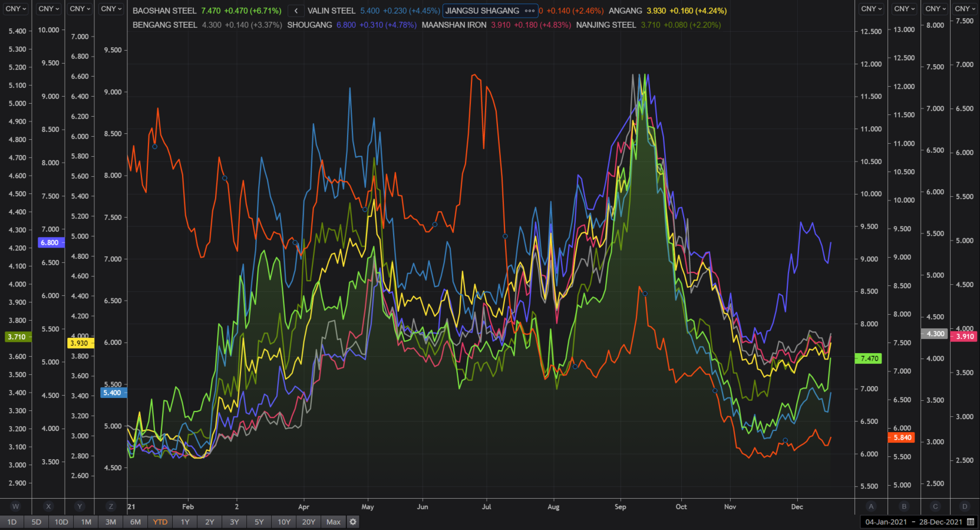
Task: Click the left chevron beside VALIN STEEL
Action: (296, 11)
